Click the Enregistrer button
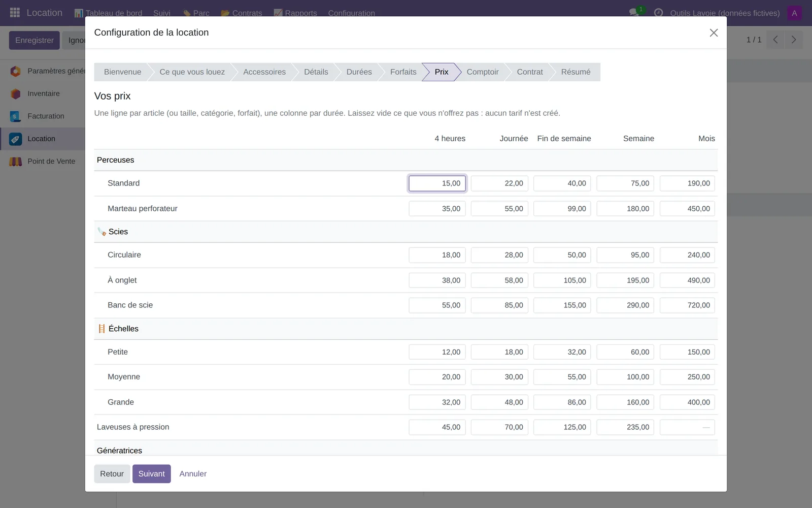This screenshot has height=508, width=812. point(34,40)
